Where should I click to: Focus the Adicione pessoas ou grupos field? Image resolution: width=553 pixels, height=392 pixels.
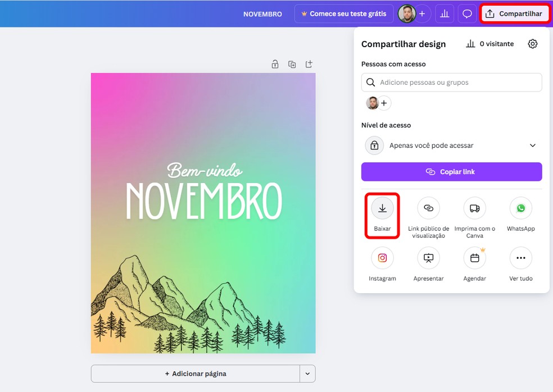[x=452, y=83]
